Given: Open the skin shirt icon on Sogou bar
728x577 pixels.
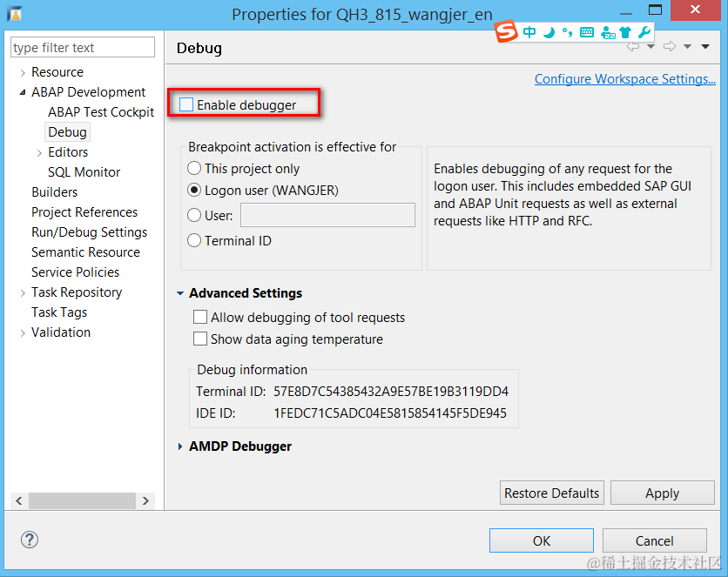Looking at the screenshot, I should click(625, 32).
